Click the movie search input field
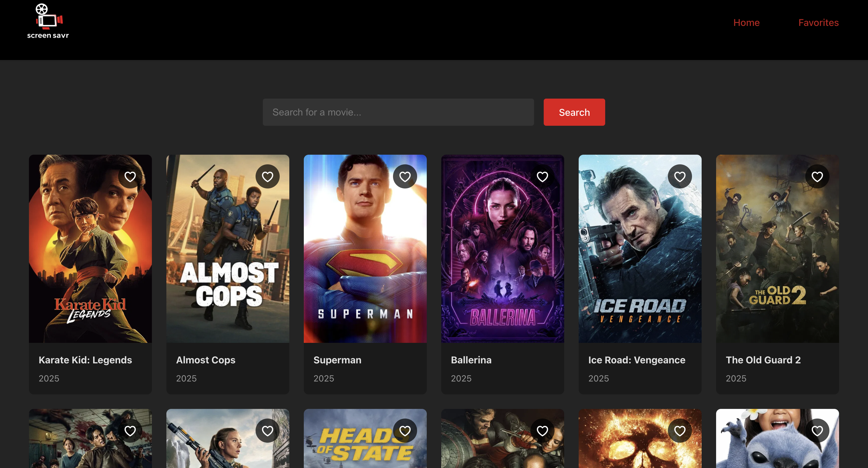868x468 pixels. 398,112
